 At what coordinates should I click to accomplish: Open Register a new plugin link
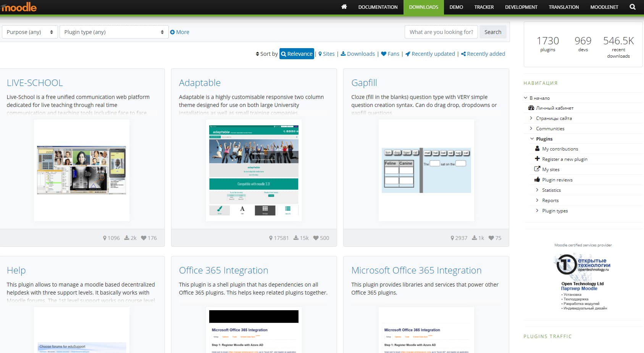pos(565,159)
